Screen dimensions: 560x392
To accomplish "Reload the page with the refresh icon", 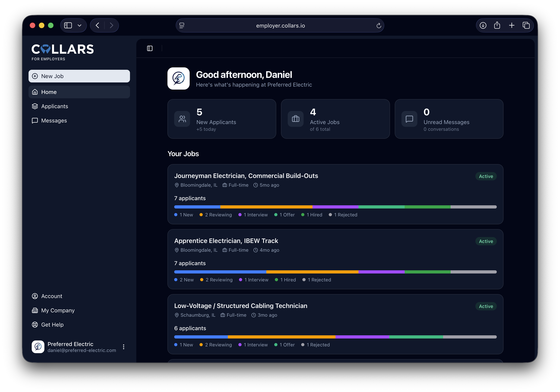I will (x=378, y=25).
